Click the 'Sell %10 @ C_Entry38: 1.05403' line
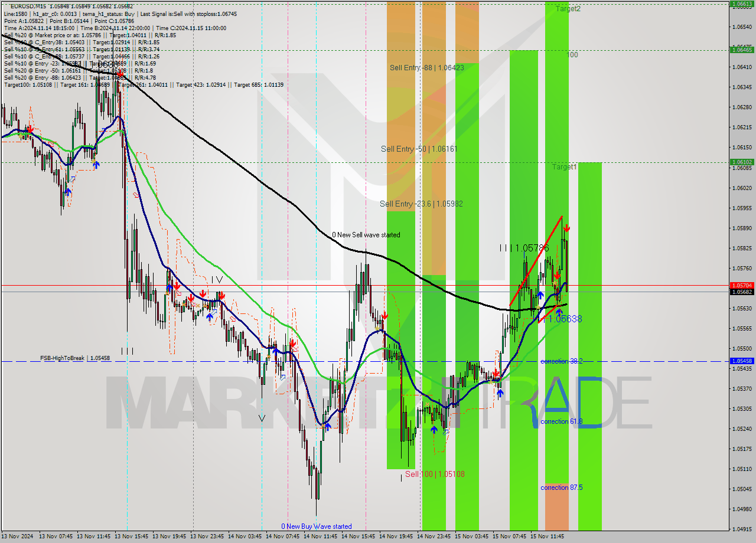 (82, 42)
